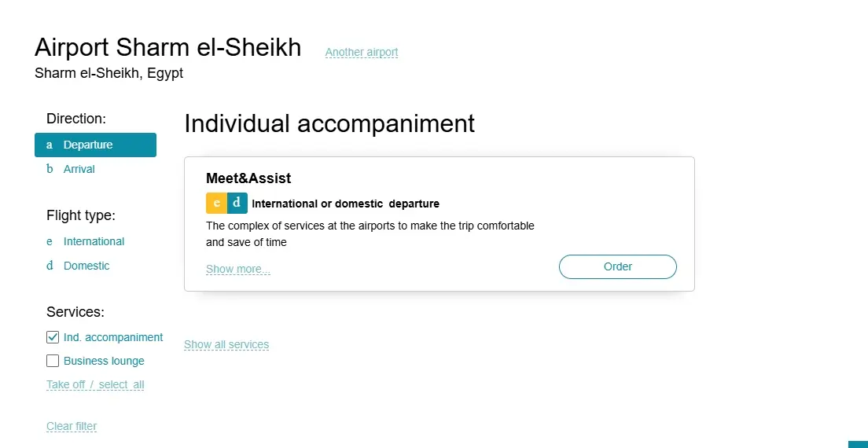
Task: Click the teal domestic badge on Meet&Assist
Action: coord(237,203)
